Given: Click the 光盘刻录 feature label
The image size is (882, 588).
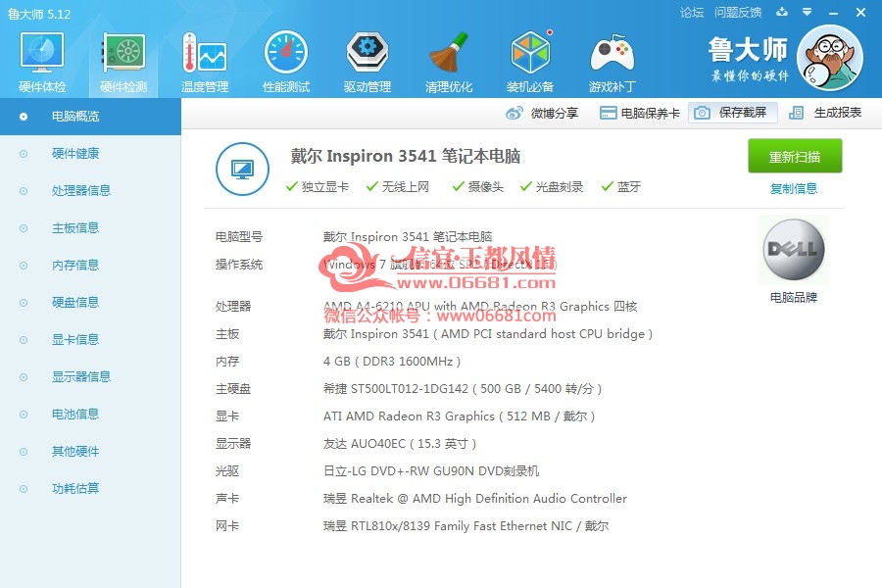Looking at the screenshot, I should coord(560,187).
